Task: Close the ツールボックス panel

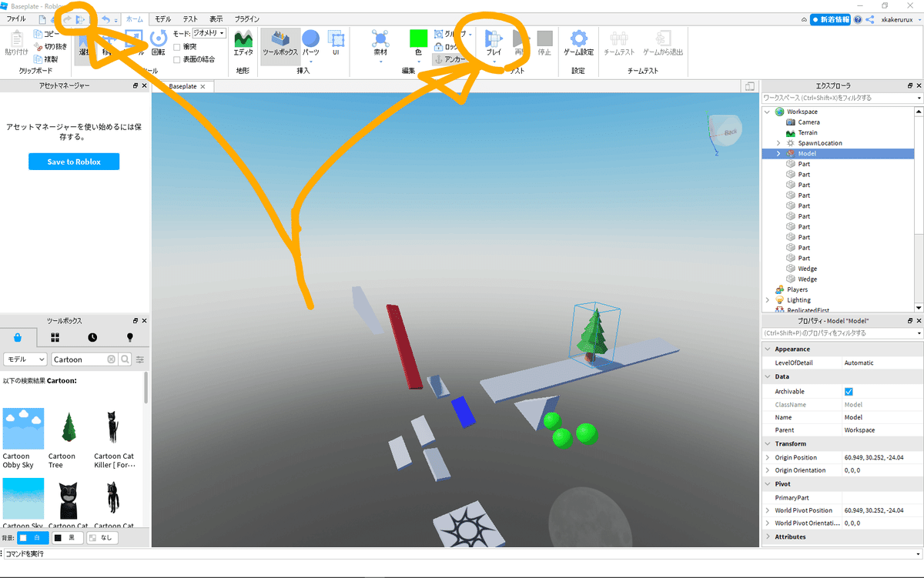Action: pos(144,320)
